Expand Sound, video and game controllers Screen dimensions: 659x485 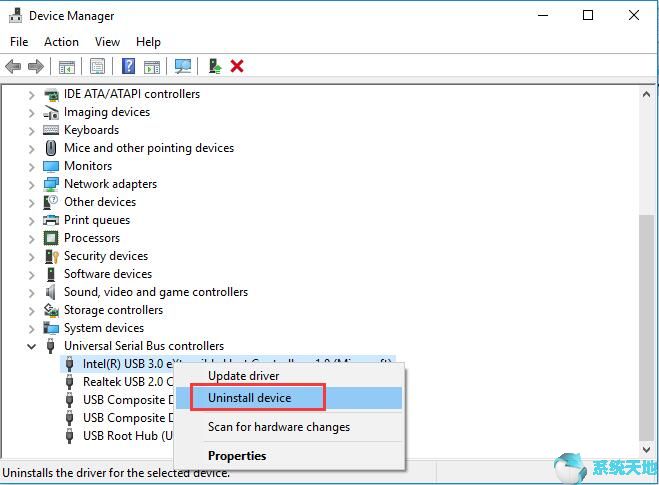[x=31, y=293]
